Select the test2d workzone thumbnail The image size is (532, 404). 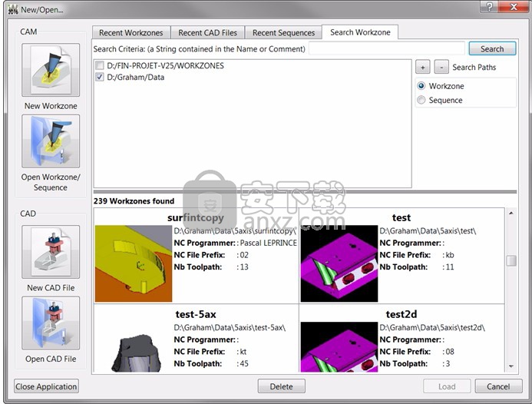pos(339,347)
